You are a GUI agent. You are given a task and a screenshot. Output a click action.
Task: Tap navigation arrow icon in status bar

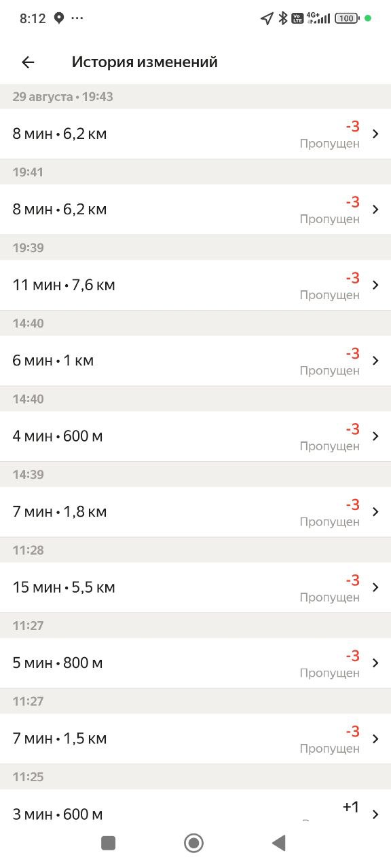point(267,18)
